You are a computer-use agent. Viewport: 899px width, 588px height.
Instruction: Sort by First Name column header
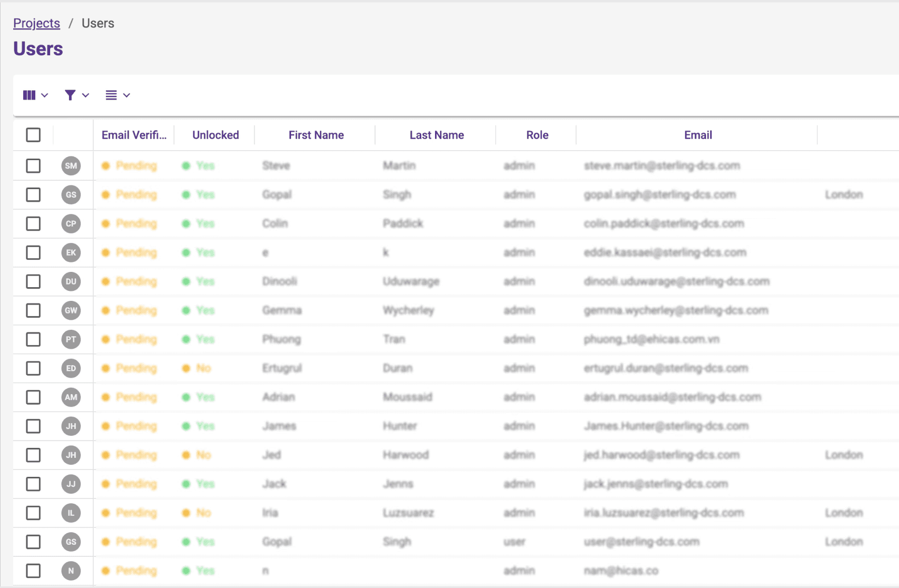pos(316,135)
